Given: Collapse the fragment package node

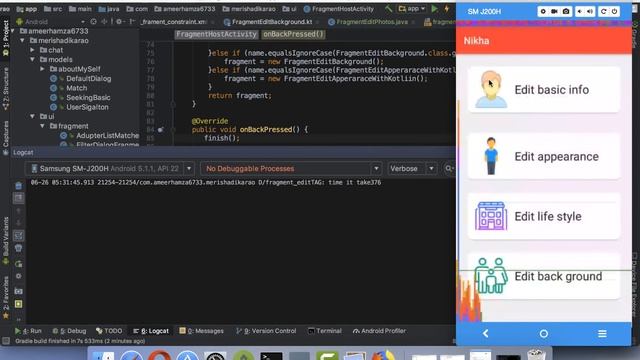Looking at the screenshot, I should pos(42,126).
